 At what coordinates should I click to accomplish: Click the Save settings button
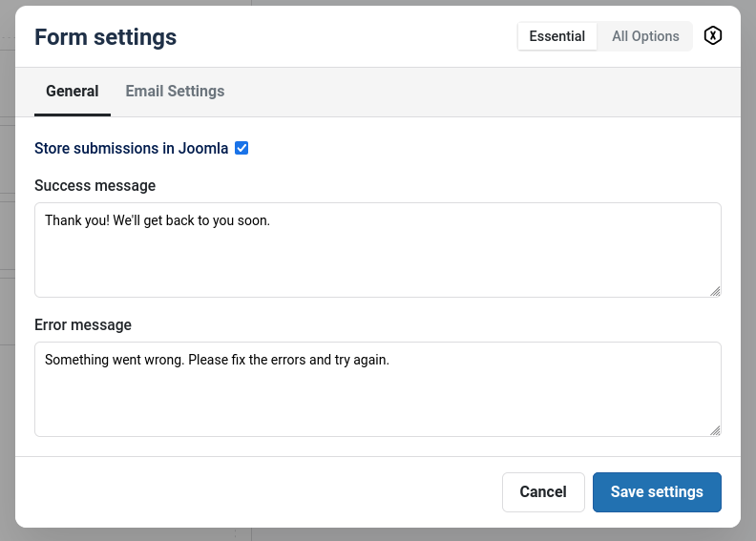click(657, 492)
